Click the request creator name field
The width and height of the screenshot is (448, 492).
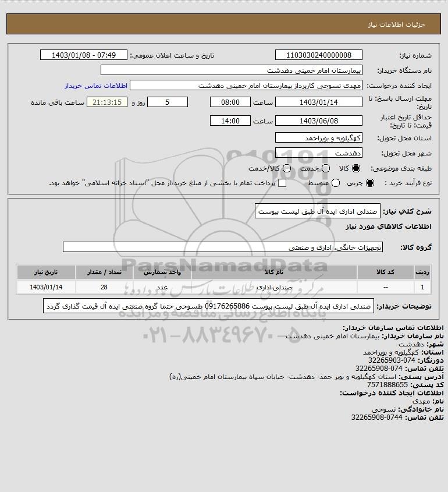pyautogui.click(x=246, y=86)
